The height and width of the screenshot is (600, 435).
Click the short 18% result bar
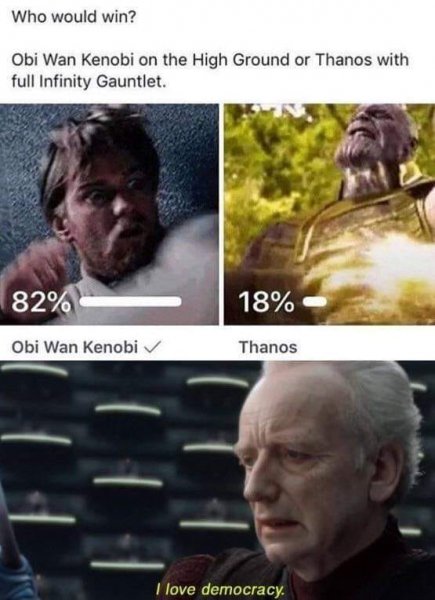pyautogui.click(x=315, y=302)
